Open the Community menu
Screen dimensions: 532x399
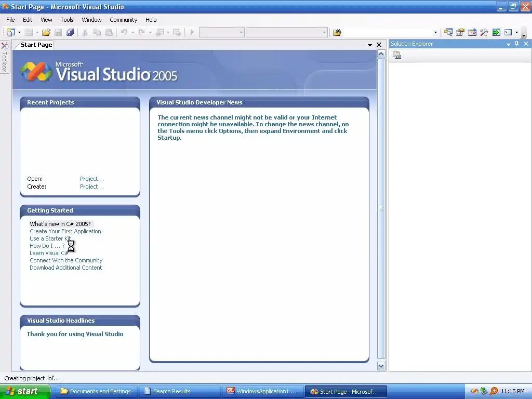[x=124, y=20]
